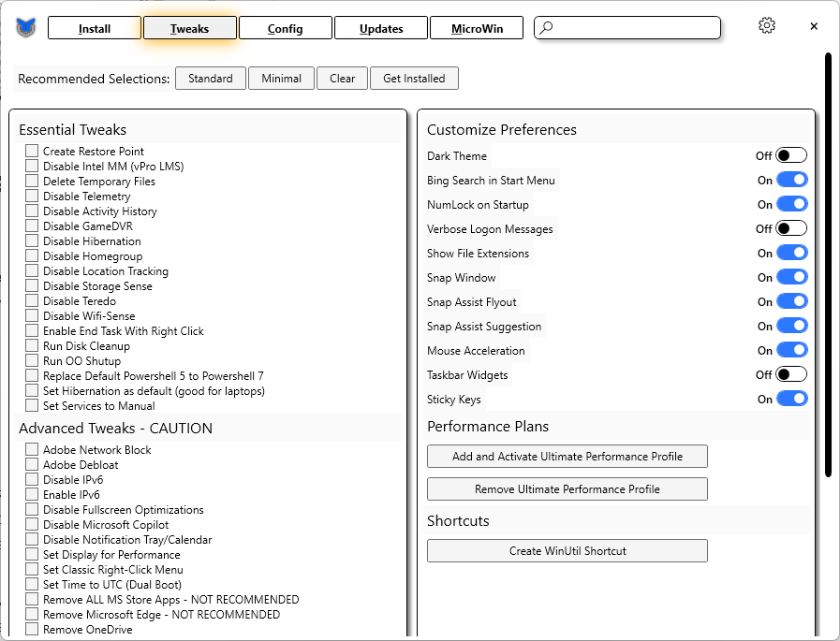Image resolution: width=840 pixels, height=641 pixels.
Task: Go to the MicroWin tab
Action: pyautogui.click(x=477, y=28)
